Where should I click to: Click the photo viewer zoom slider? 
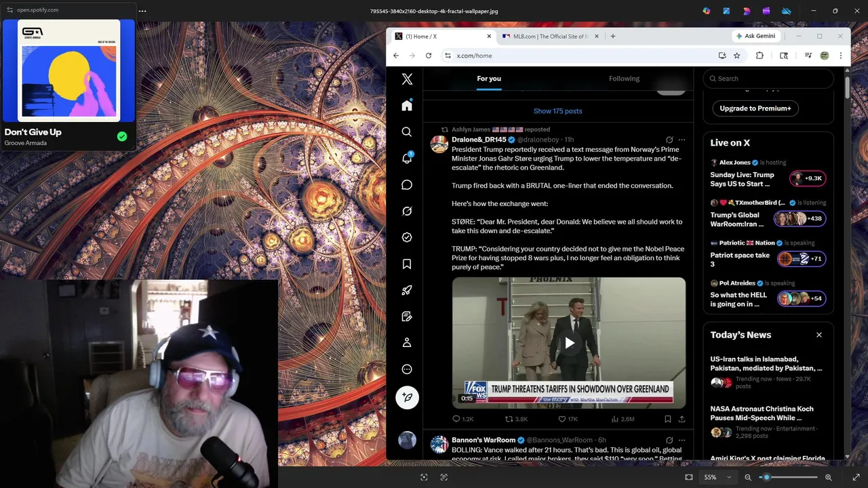pos(788,477)
